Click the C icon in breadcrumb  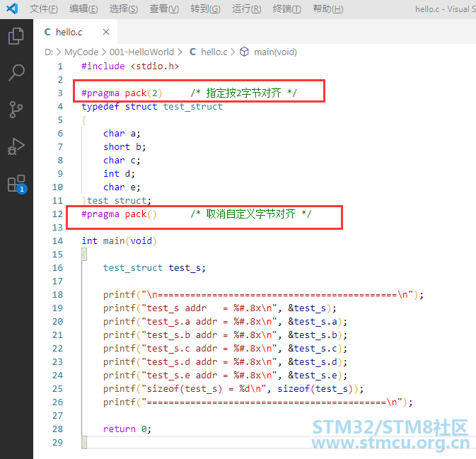click(x=193, y=52)
